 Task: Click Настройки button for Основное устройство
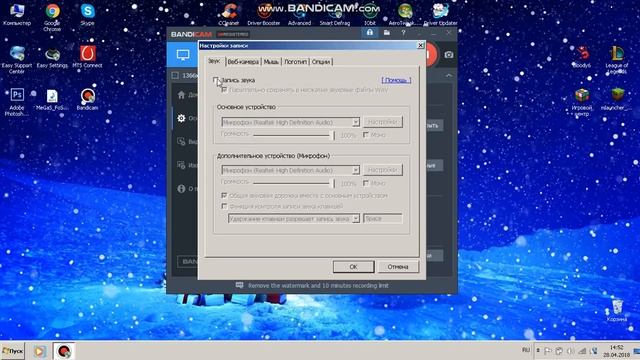[382, 122]
